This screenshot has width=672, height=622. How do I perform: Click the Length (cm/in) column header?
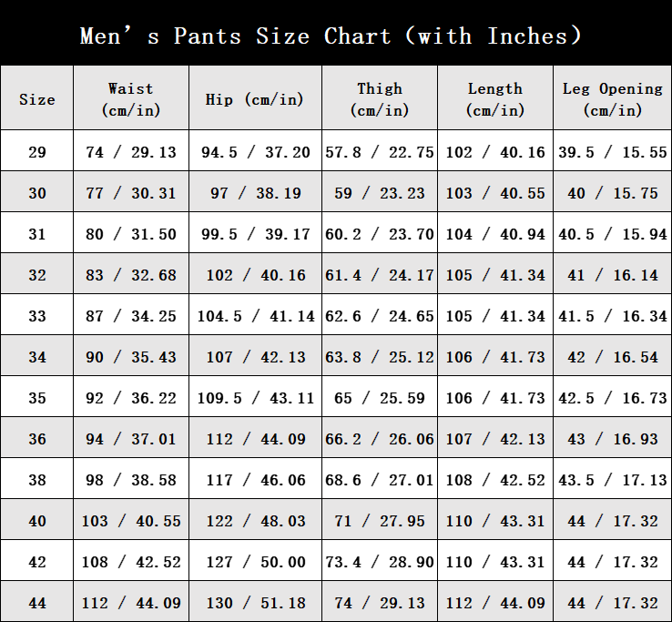[495, 99]
